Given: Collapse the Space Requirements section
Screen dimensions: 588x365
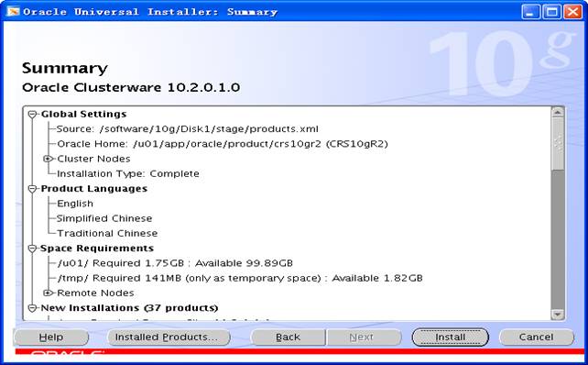Looking at the screenshot, I should [x=33, y=249].
